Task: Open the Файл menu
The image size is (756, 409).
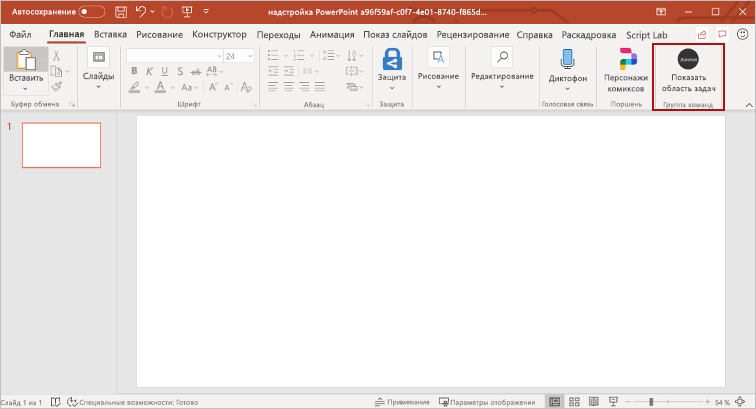Action: 20,35
